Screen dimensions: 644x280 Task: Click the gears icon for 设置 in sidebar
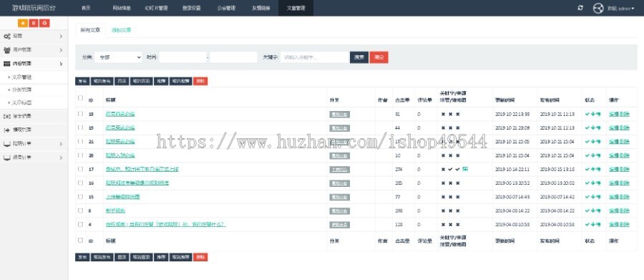click(7, 37)
